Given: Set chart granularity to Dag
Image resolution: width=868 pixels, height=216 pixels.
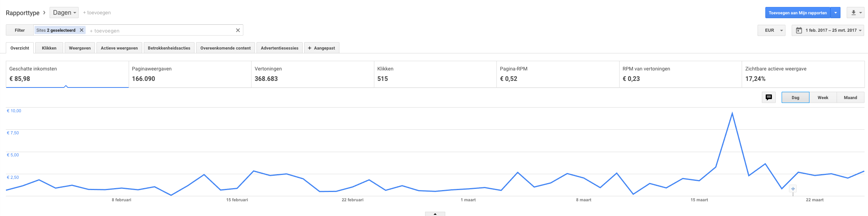Looking at the screenshot, I should pyautogui.click(x=796, y=98).
